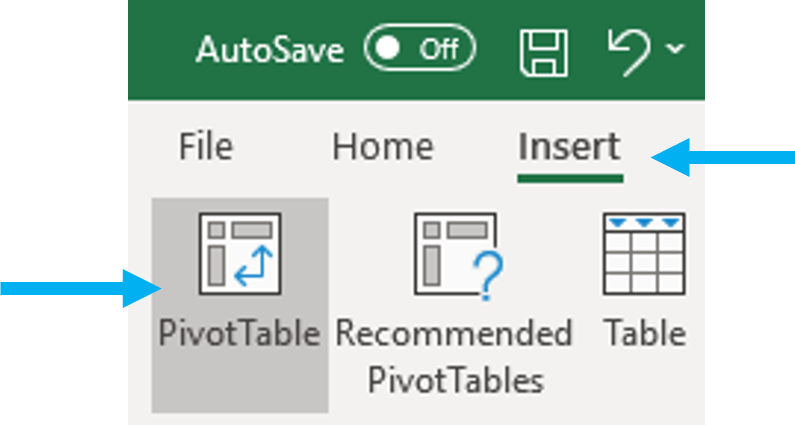
Task: Click the Table text label
Action: [x=645, y=333]
